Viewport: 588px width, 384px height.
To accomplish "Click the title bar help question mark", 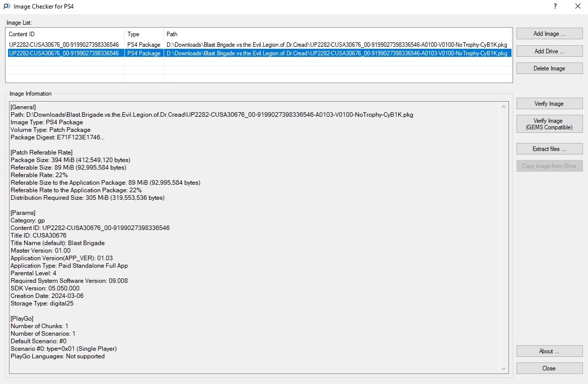I will coord(555,7).
